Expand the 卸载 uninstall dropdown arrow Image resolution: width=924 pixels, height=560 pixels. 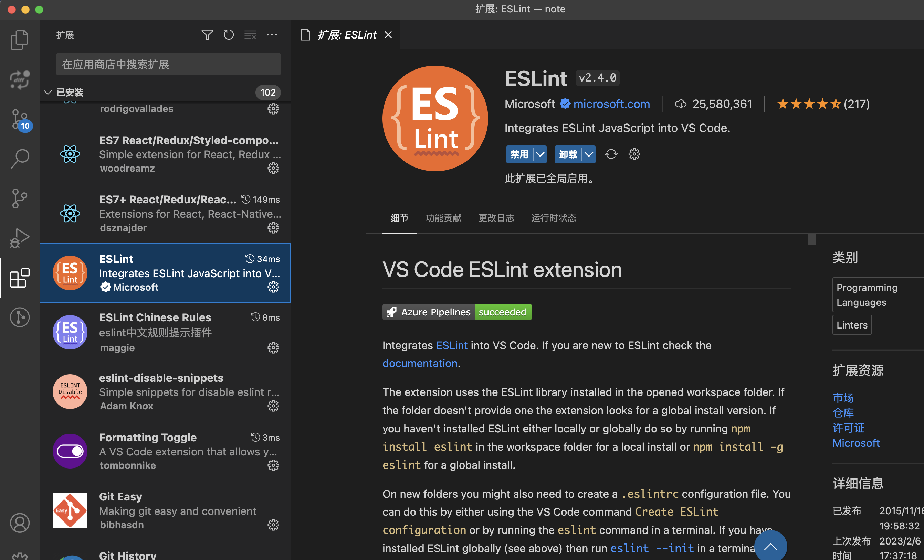click(x=589, y=154)
